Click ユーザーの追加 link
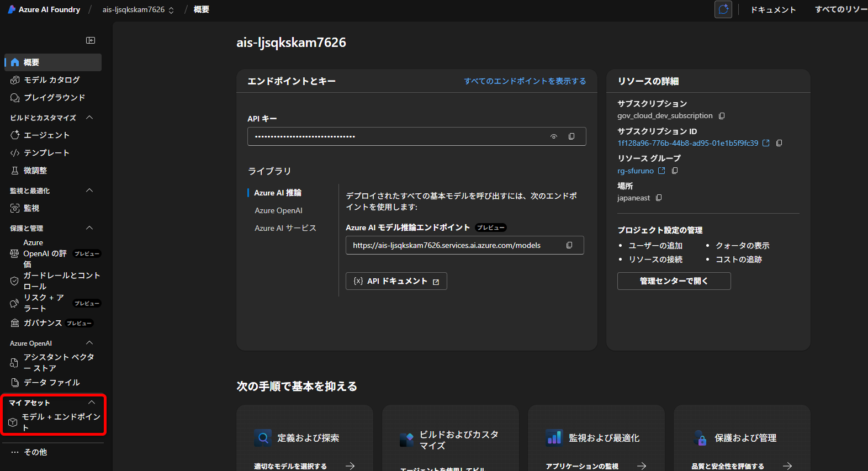The width and height of the screenshot is (868, 471). pyautogui.click(x=655, y=246)
